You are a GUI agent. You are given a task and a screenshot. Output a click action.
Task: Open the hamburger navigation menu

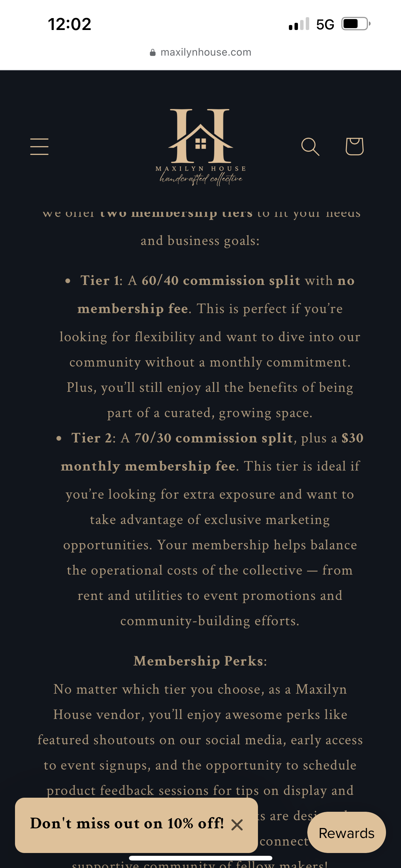(x=39, y=147)
